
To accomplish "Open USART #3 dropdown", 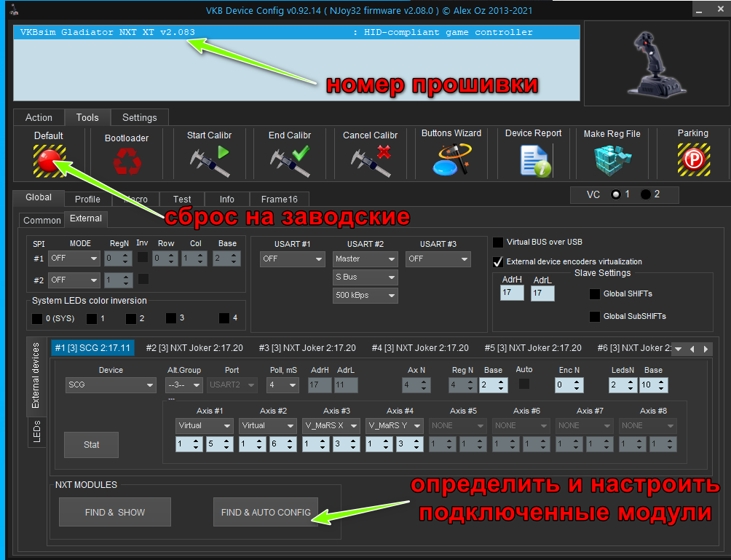I will (x=438, y=259).
